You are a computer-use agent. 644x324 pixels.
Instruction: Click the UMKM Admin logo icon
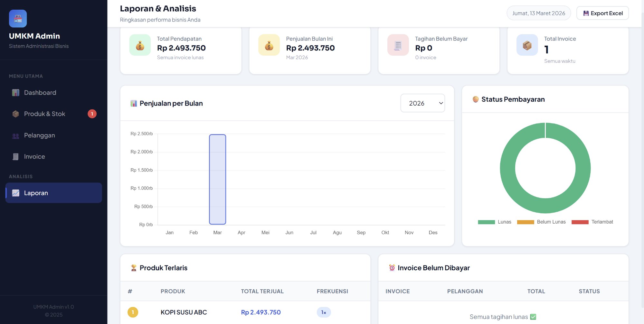18,18
